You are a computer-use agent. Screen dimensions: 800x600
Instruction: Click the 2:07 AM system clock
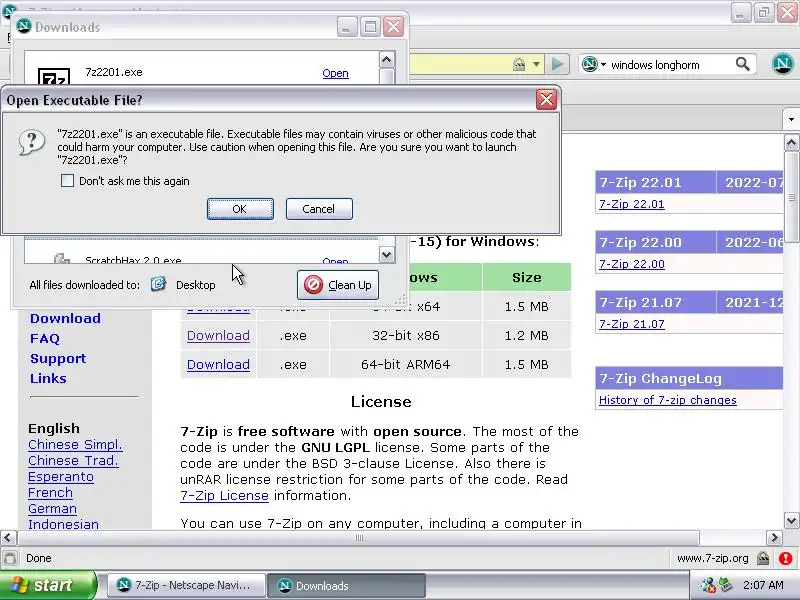point(763,585)
